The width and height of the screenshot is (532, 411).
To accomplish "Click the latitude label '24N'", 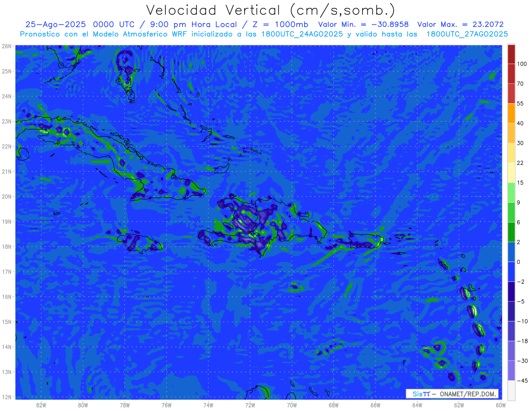I will point(7,96).
